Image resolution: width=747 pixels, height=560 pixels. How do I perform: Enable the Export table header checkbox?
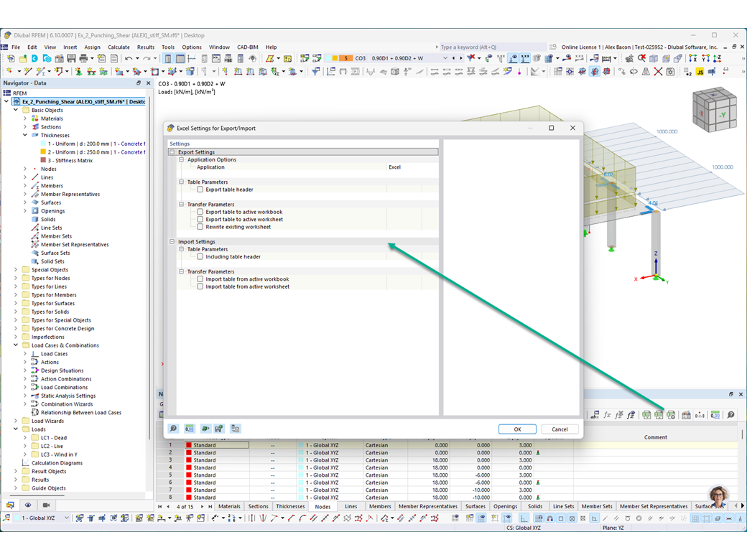click(200, 189)
